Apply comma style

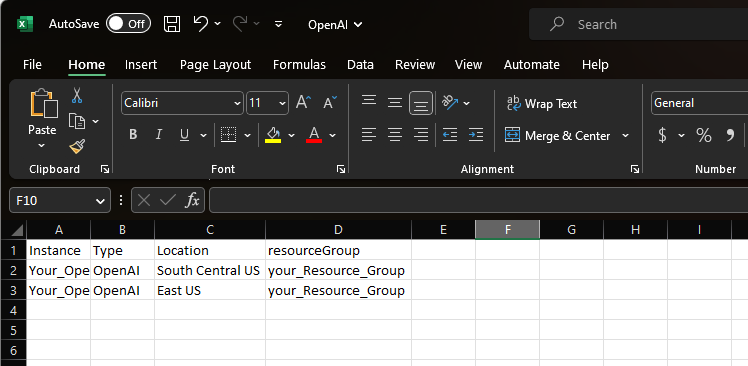pyautogui.click(x=730, y=136)
